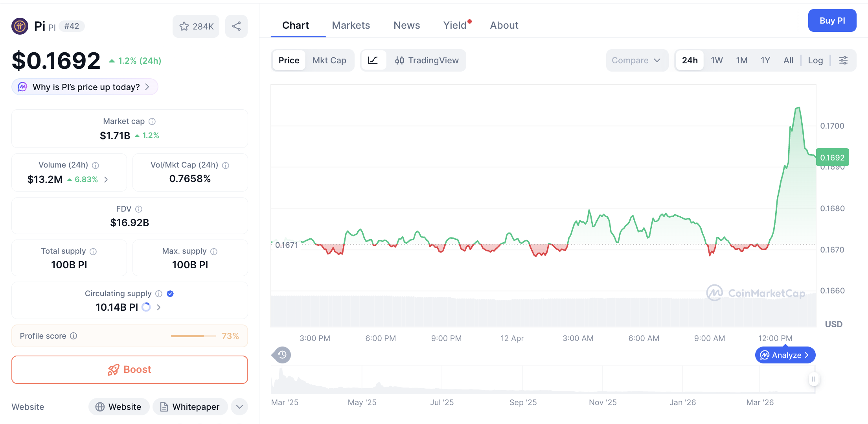
Task: Open Why is PI's price up today
Action: pos(85,87)
